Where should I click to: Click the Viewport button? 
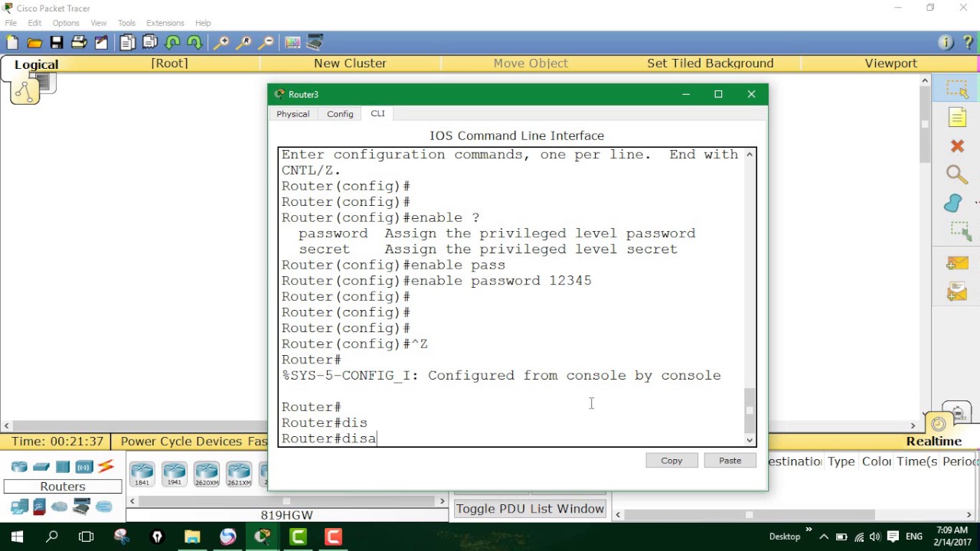point(890,64)
